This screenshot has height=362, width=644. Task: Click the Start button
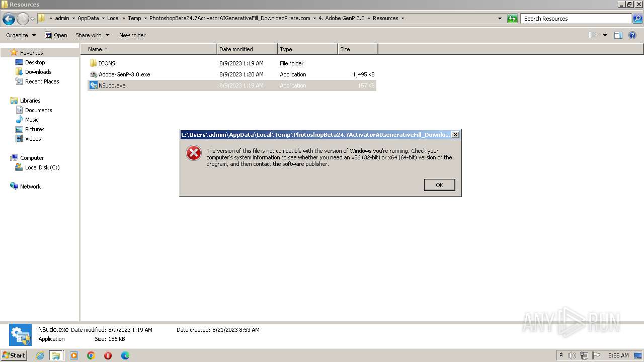14,355
